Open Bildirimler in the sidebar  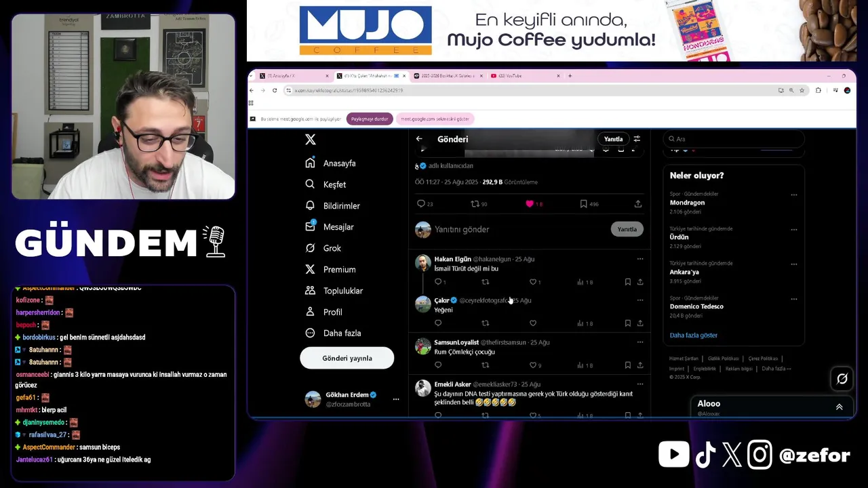click(x=333, y=206)
